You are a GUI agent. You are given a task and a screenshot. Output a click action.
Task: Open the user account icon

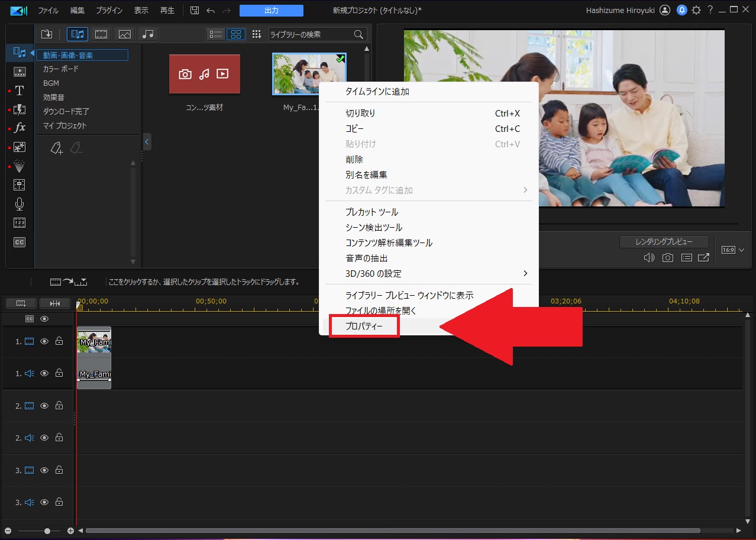point(665,10)
